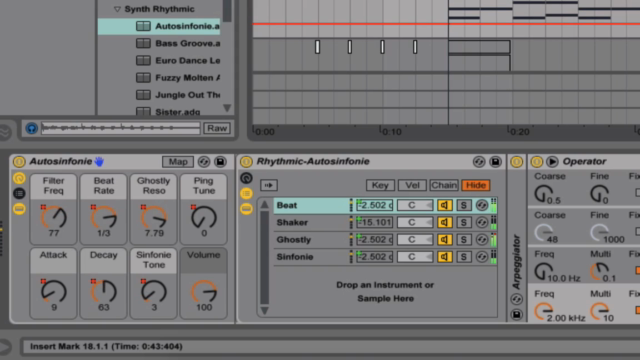Save Autosinfonie preset disk icon
Screen dimensions: 640x360
(220, 162)
